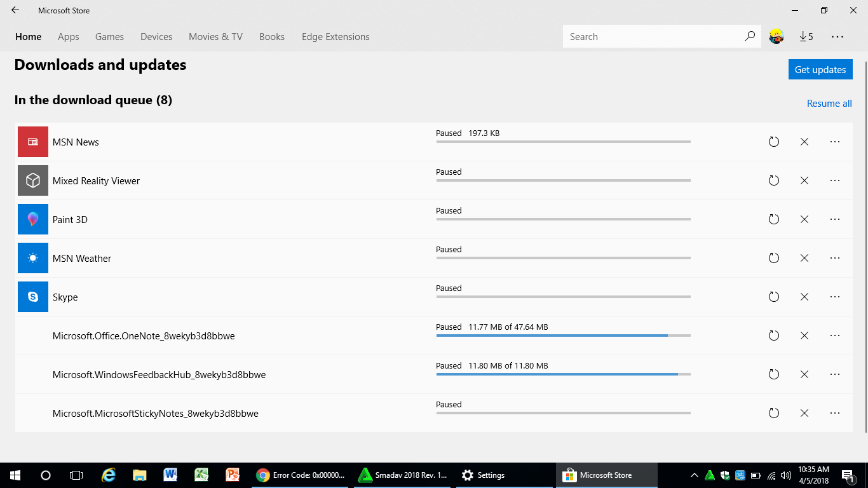Open the downloads indicator in header
The image size is (868, 488).
point(806,37)
